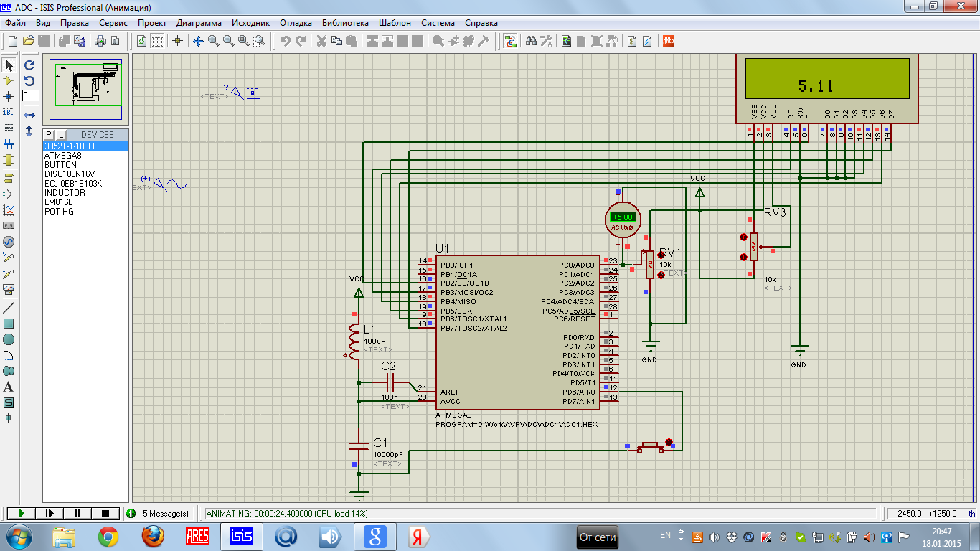Open a design file with folder icon
The width and height of the screenshot is (980, 551).
pos(29,41)
